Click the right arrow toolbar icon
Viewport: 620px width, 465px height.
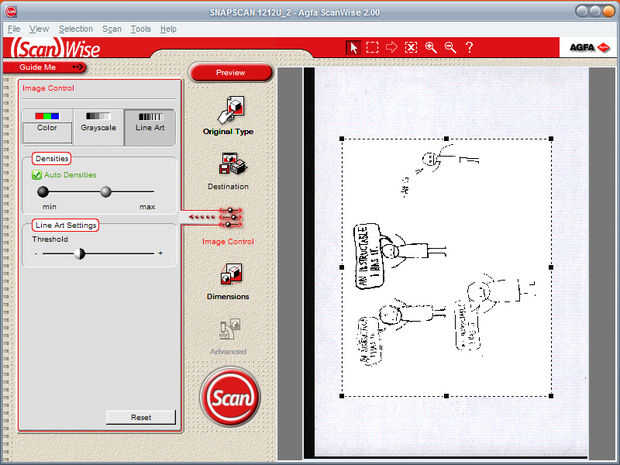click(x=391, y=47)
